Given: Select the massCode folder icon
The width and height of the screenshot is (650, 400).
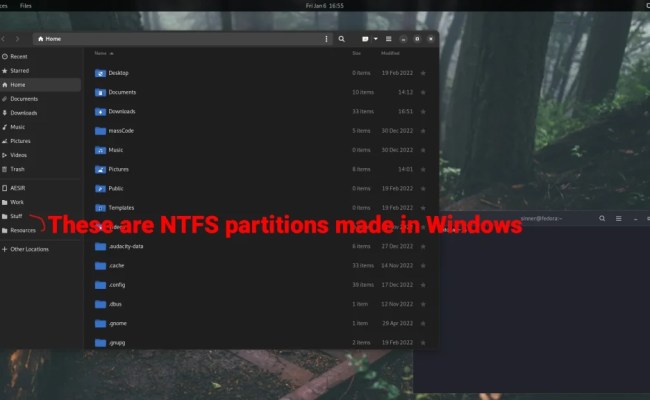Looking at the screenshot, I should point(100,131).
